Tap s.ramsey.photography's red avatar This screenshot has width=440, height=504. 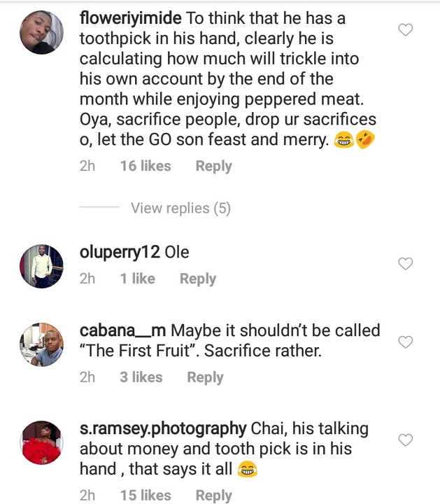pos(40,443)
